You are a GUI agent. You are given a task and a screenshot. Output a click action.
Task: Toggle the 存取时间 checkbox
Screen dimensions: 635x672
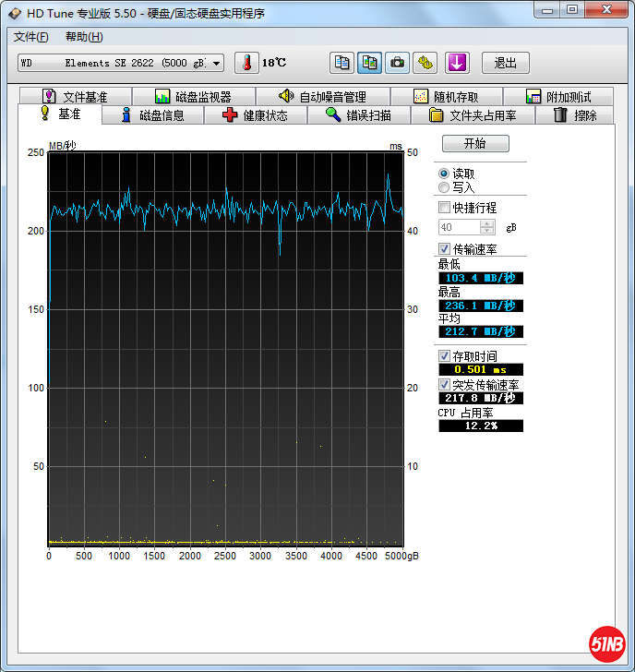coord(445,356)
